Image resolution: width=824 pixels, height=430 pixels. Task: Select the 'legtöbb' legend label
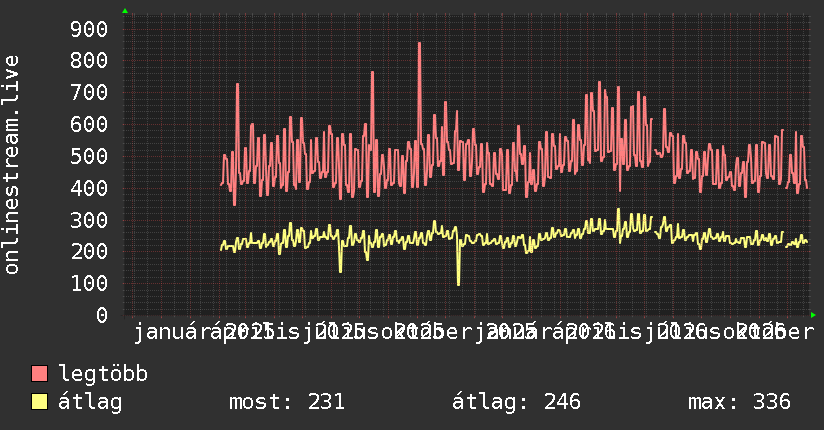coord(103,374)
